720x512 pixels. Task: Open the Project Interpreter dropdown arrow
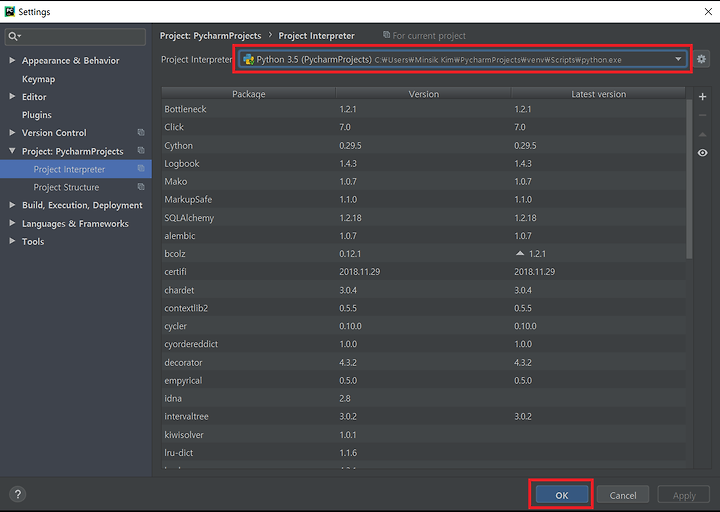point(678,59)
